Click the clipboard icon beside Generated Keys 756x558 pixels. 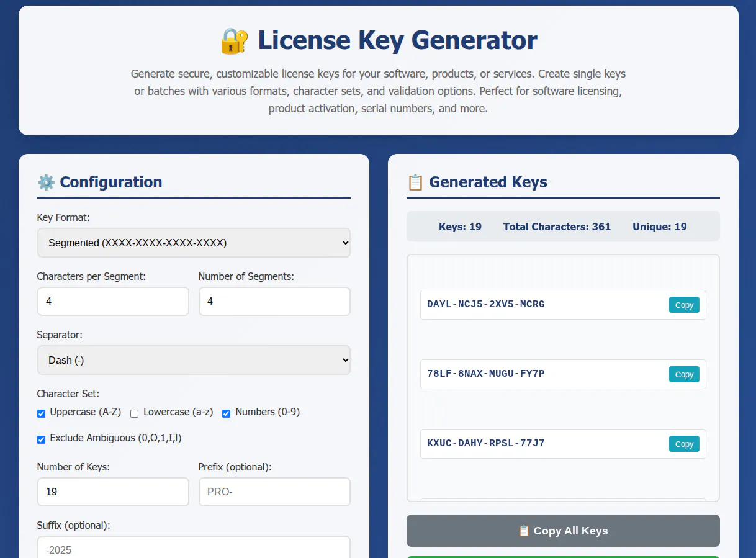415,182
